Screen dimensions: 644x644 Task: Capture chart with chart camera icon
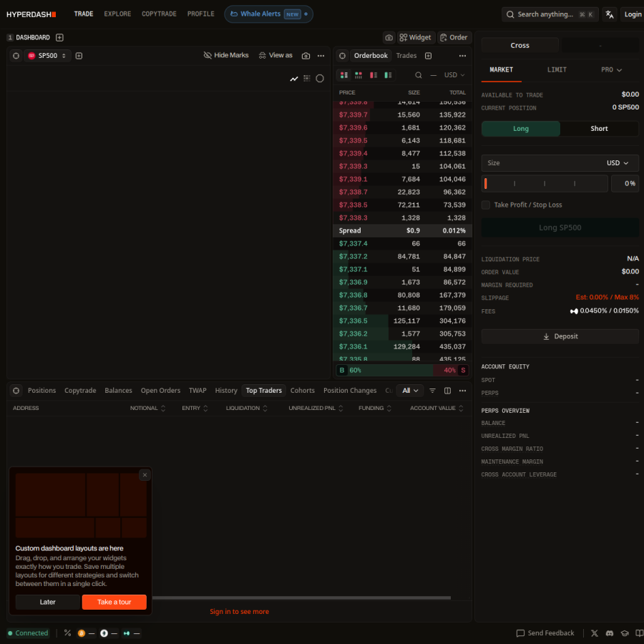[306, 55]
